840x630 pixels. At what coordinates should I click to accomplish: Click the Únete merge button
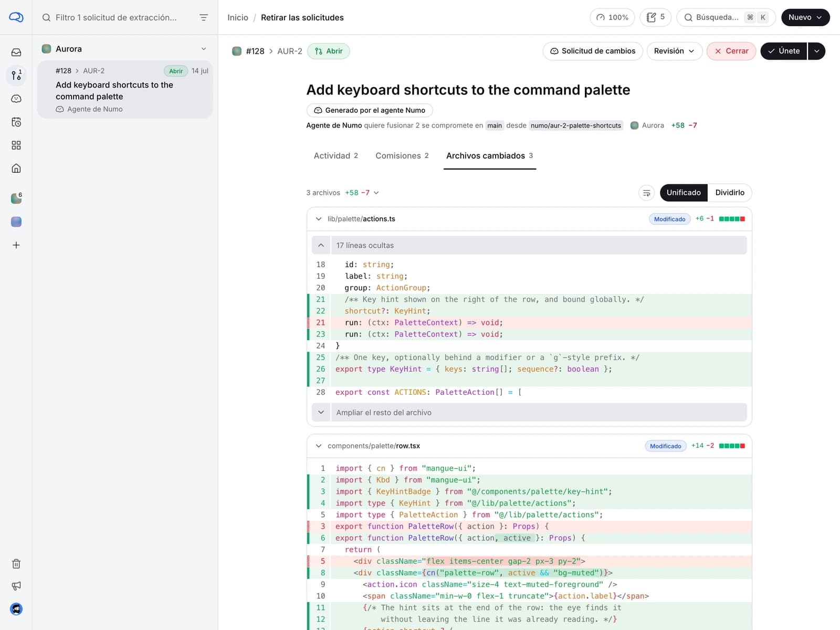pos(783,51)
